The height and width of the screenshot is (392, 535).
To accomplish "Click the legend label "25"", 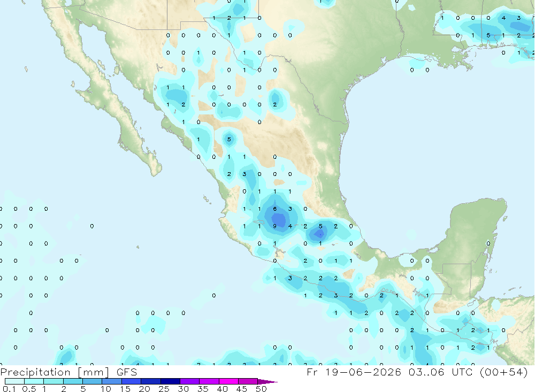I will pyautogui.click(x=164, y=389).
